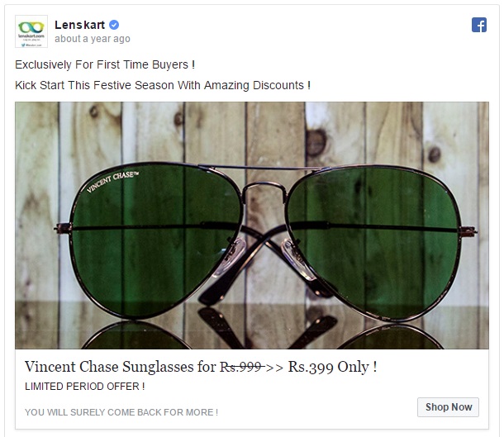The height and width of the screenshot is (437, 504).
Task: Click the Shop Now button
Action: [448, 407]
